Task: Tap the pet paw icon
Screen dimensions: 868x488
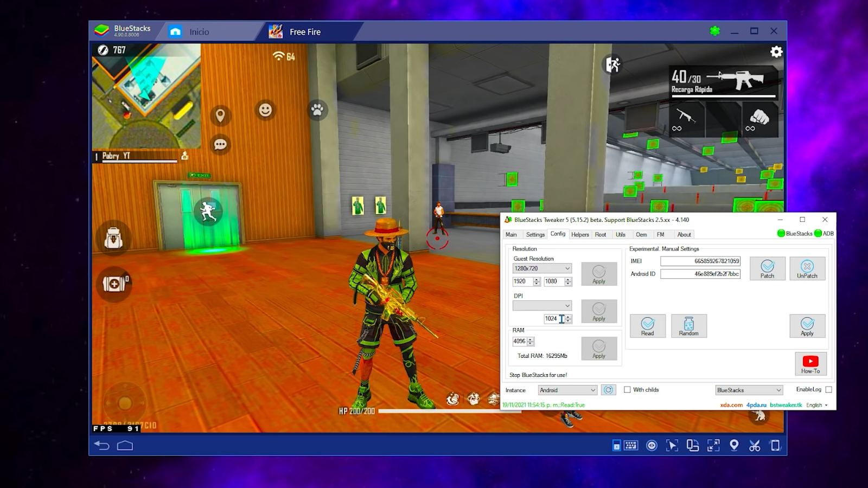Action: pyautogui.click(x=317, y=110)
